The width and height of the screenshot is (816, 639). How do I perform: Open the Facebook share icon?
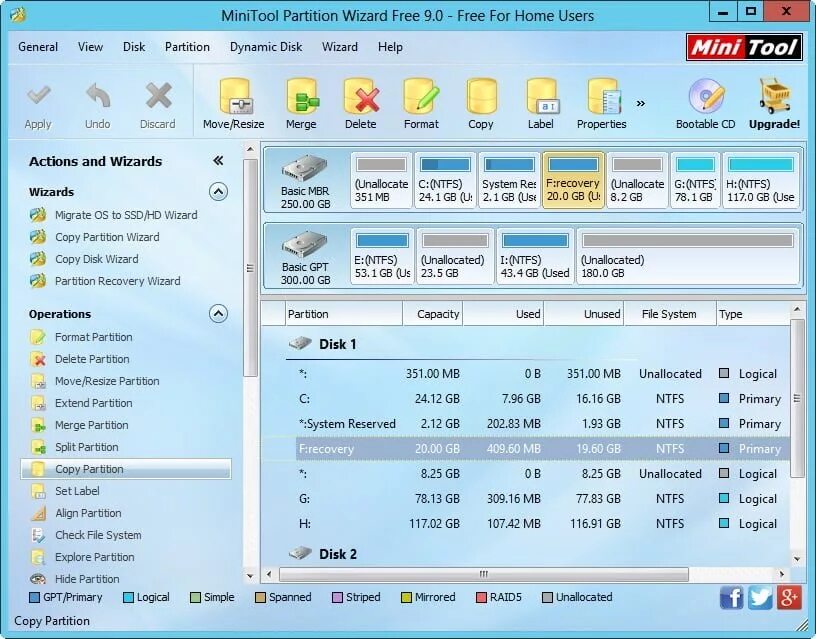point(732,597)
